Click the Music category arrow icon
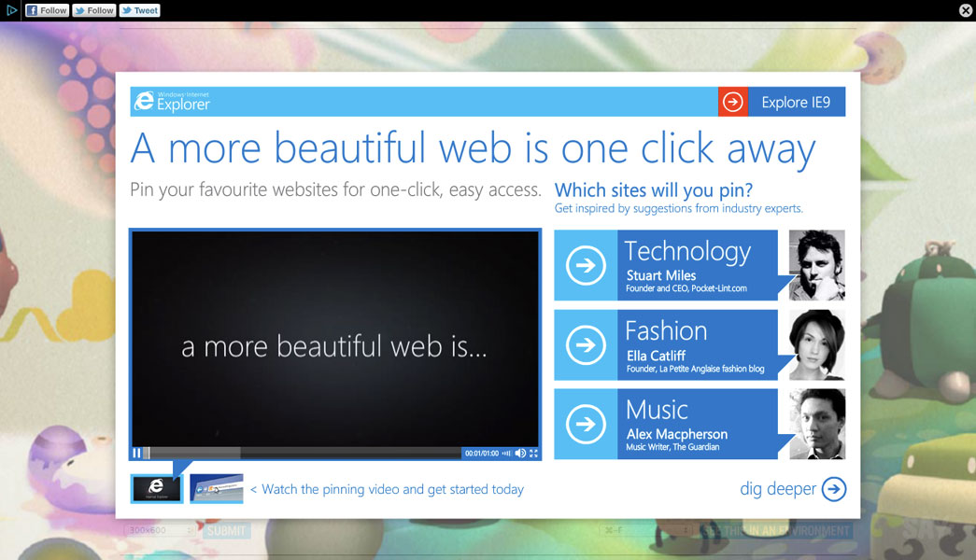This screenshot has height=560, width=976. click(x=586, y=425)
